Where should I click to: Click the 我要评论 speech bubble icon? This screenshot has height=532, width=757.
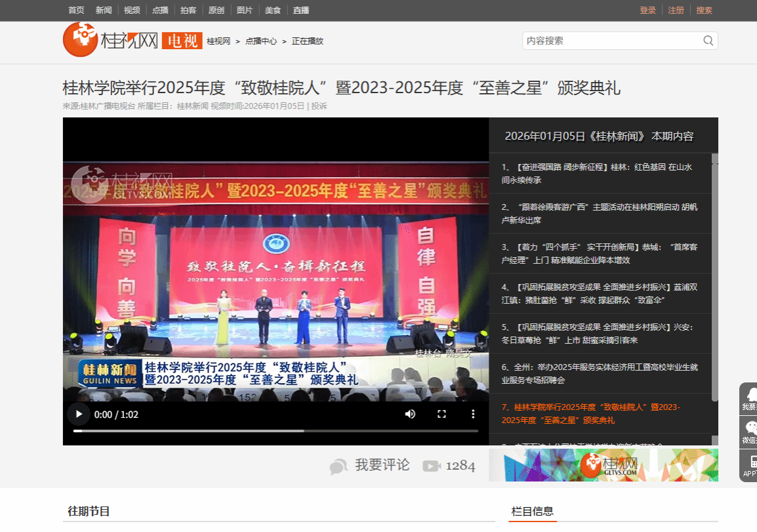click(338, 466)
